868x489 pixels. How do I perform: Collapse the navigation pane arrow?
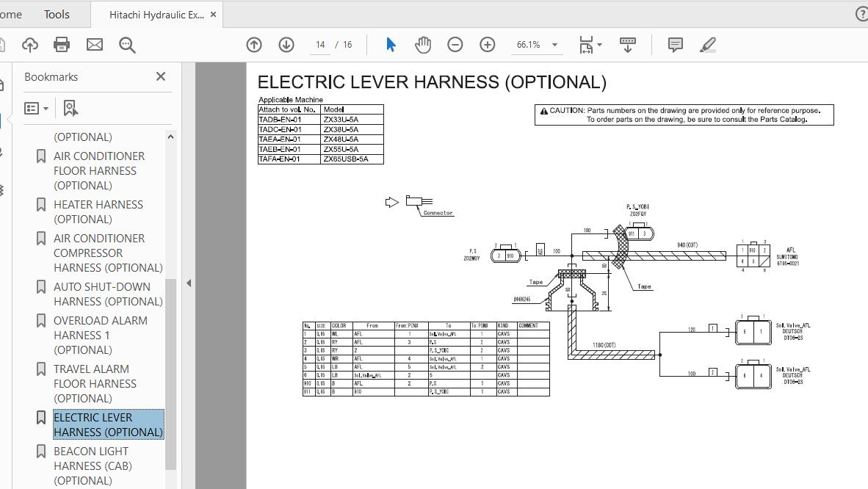click(189, 283)
